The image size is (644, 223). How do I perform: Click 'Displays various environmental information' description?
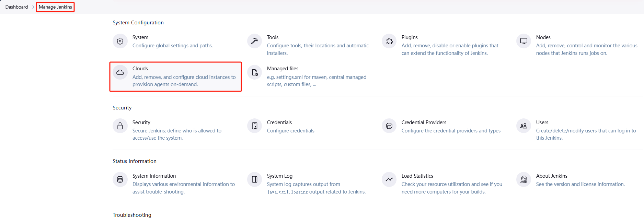pos(184,188)
